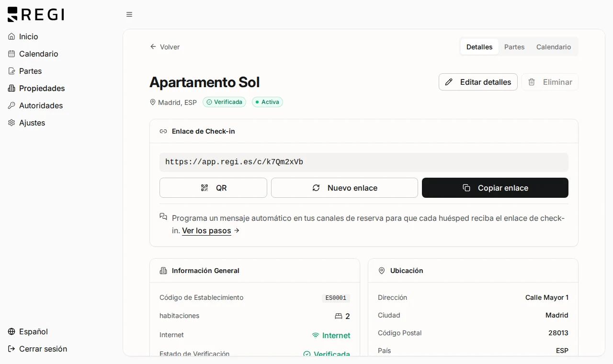This screenshot has width=613, height=364.
Task: Click the Calle Mayor 1 address value
Action: [x=547, y=297]
